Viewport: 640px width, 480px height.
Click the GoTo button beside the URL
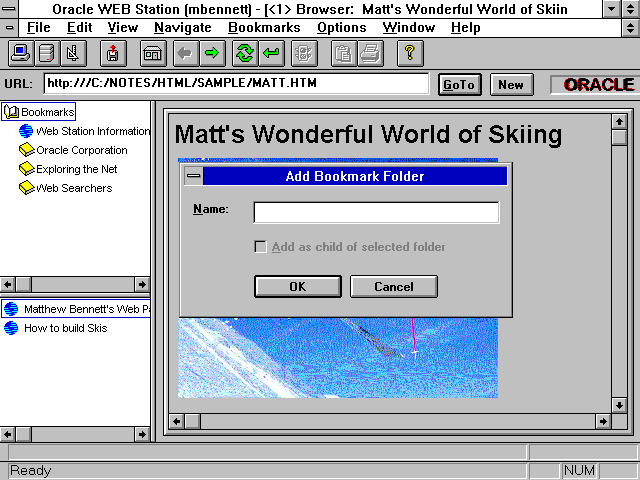[x=459, y=85]
